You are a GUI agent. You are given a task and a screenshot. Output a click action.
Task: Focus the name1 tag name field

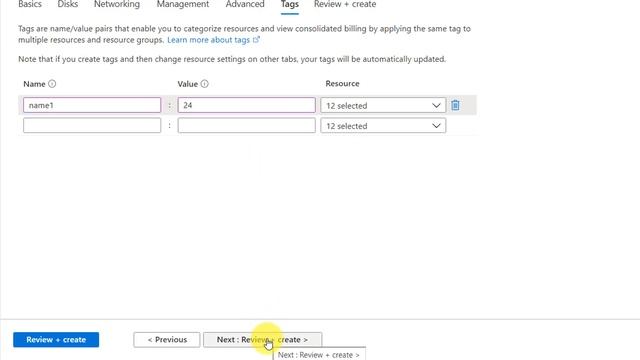pyautogui.click(x=92, y=105)
